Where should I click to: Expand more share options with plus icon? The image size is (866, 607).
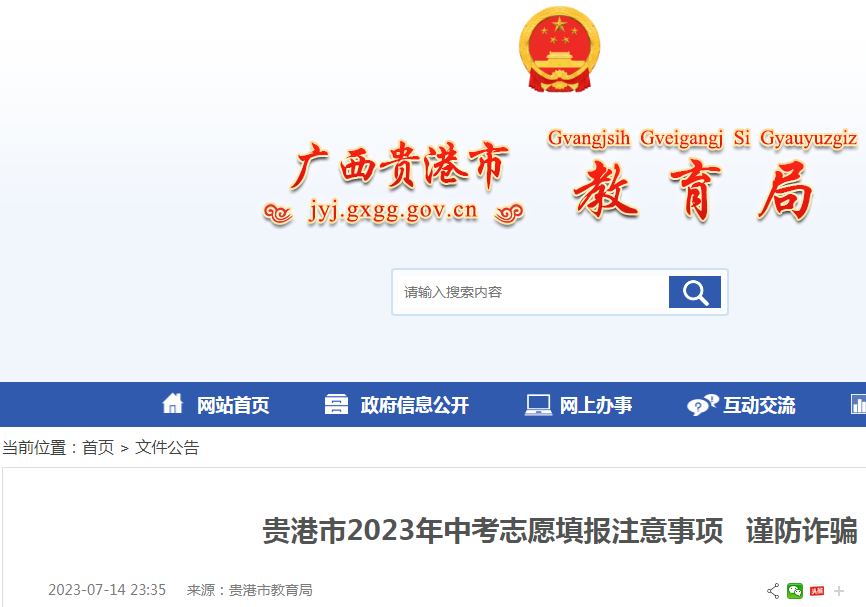(x=839, y=591)
